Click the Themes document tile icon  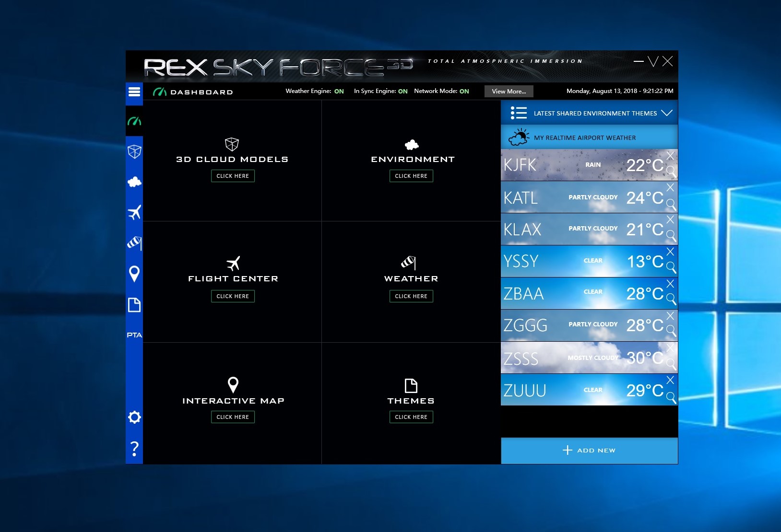[x=411, y=386]
